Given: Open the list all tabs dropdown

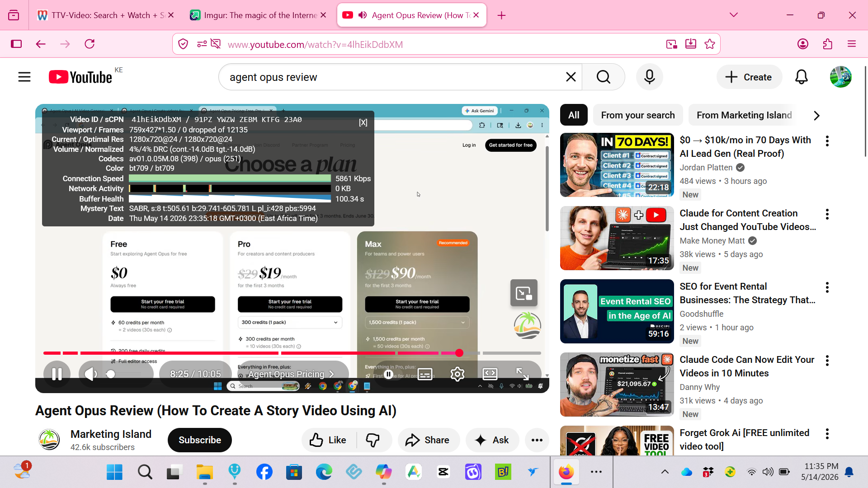Looking at the screenshot, I should (734, 15).
